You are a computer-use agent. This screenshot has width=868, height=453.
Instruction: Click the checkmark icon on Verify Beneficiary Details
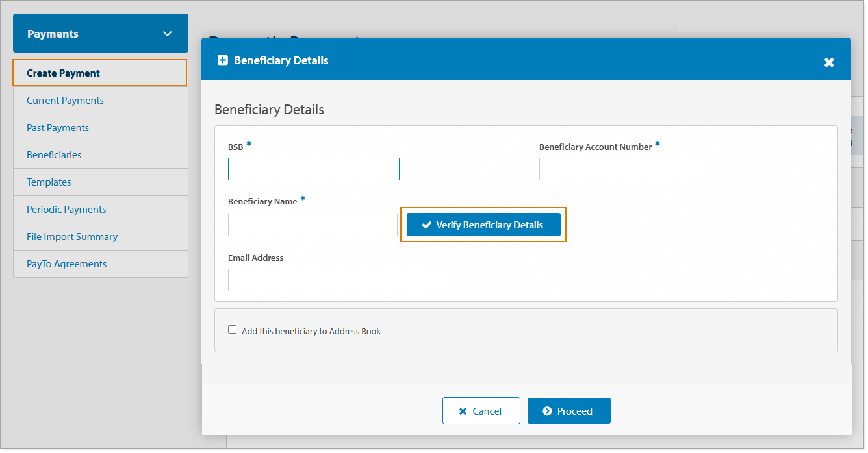tap(426, 225)
